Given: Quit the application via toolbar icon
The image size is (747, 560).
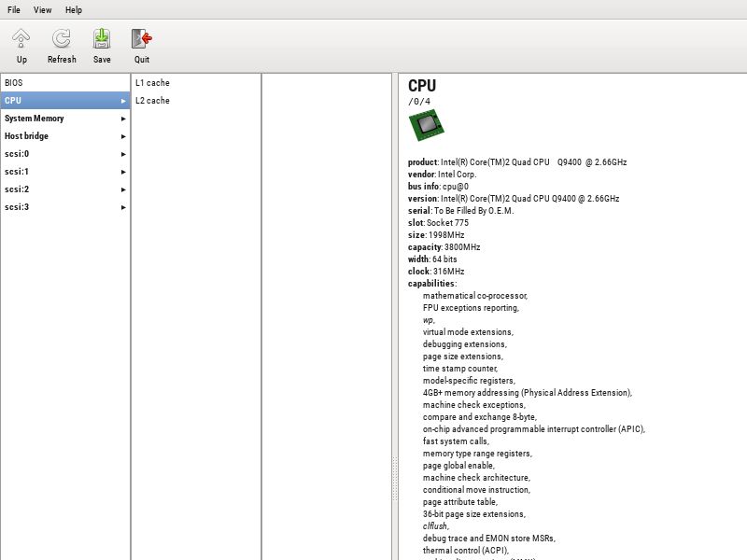Looking at the screenshot, I should click(142, 38).
